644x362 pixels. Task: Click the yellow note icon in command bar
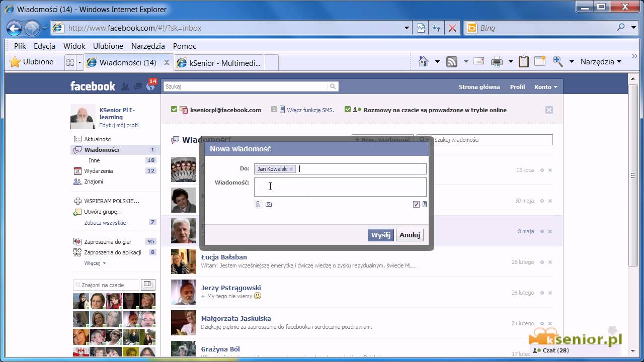click(540, 61)
